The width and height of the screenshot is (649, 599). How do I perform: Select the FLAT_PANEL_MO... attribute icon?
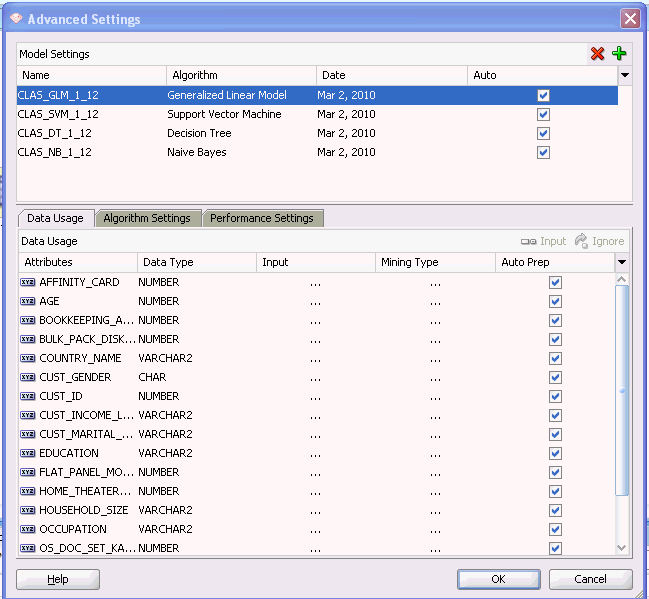point(28,472)
